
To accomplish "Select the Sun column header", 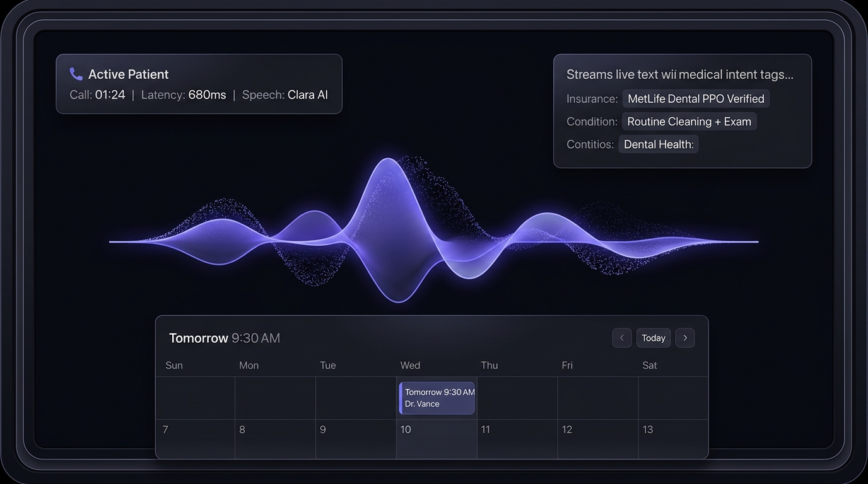I will pyautogui.click(x=174, y=366).
